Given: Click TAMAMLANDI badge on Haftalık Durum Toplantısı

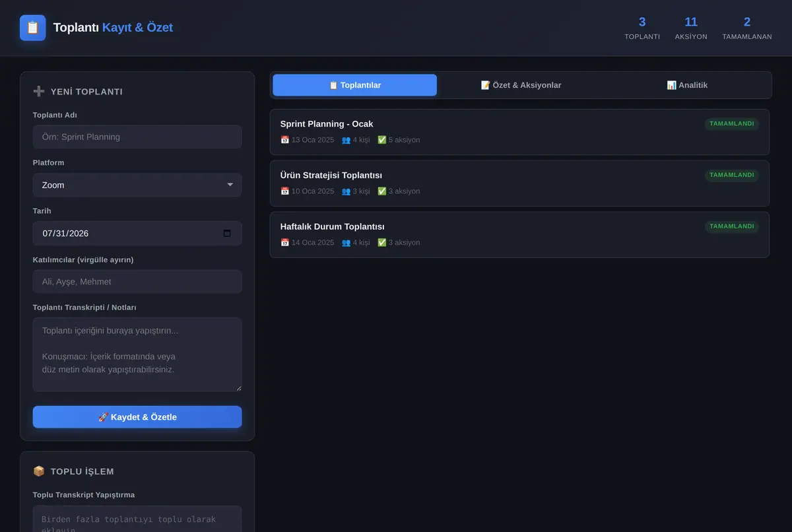Looking at the screenshot, I should [732, 226].
